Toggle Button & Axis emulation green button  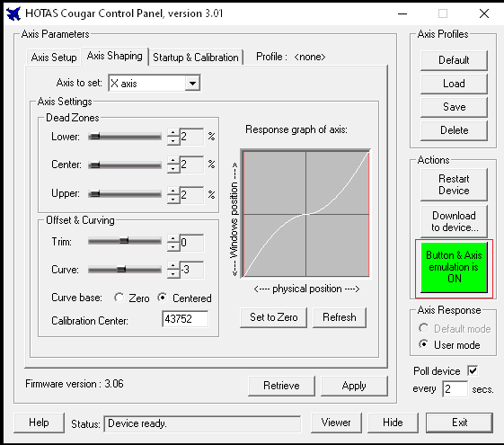pyautogui.click(x=454, y=267)
